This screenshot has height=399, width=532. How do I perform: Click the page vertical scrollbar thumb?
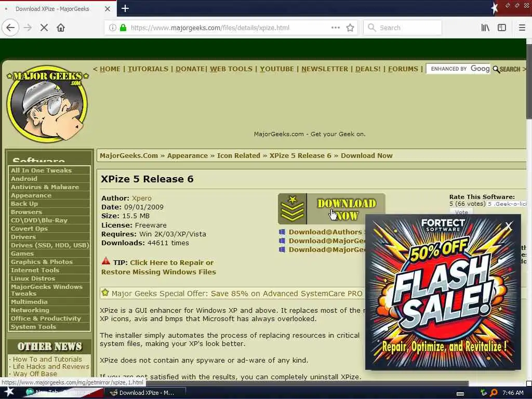529,82
